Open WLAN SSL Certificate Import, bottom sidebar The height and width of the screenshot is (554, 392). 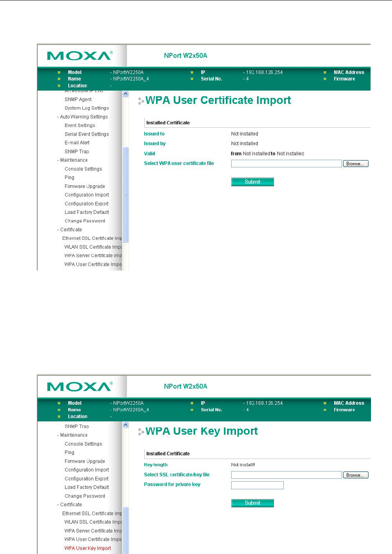pyautogui.click(x=93, y=522)
